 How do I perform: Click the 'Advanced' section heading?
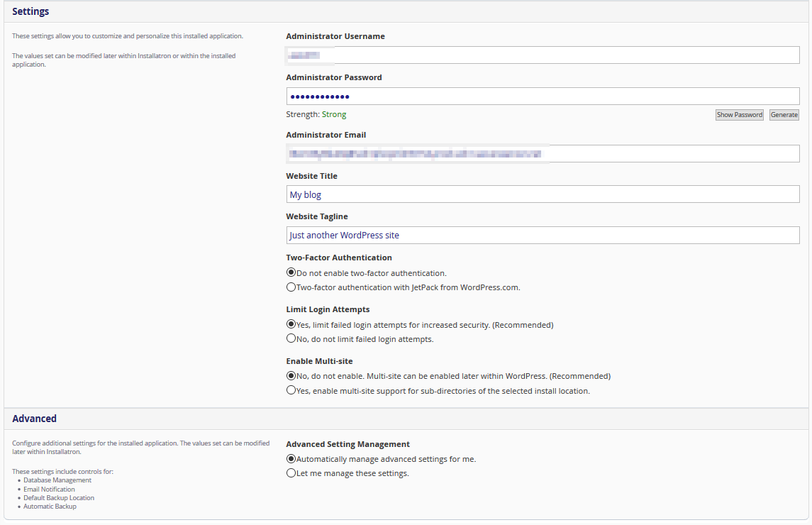[x=34, y=419]
